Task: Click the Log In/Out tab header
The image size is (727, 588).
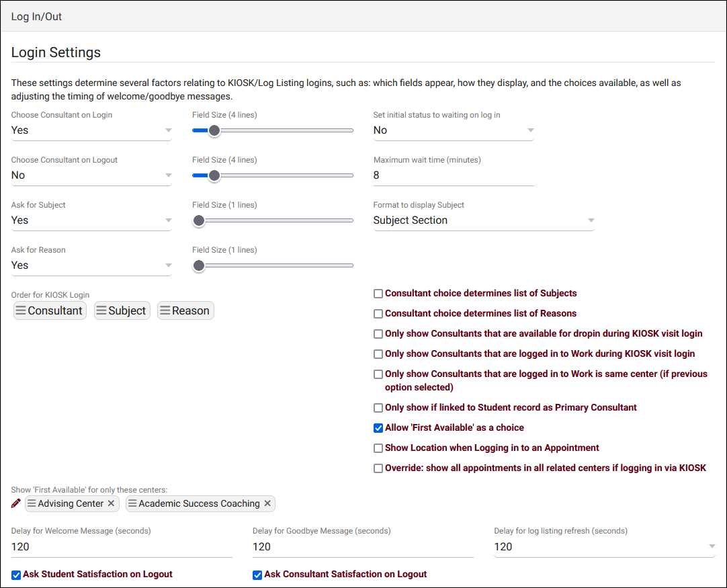Action: coord(37,16)
